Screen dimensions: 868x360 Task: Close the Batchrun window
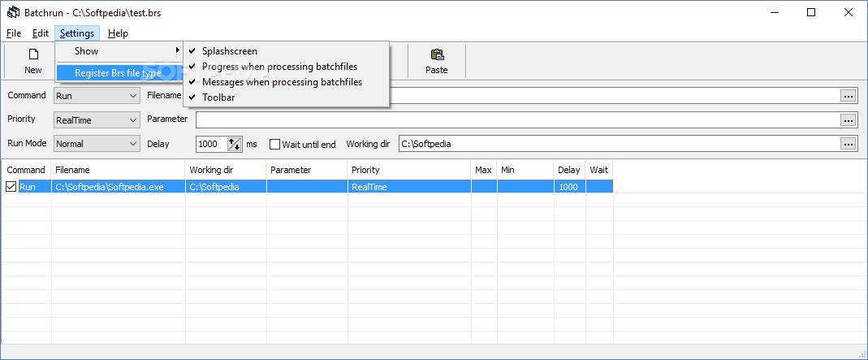pos(848,13)
